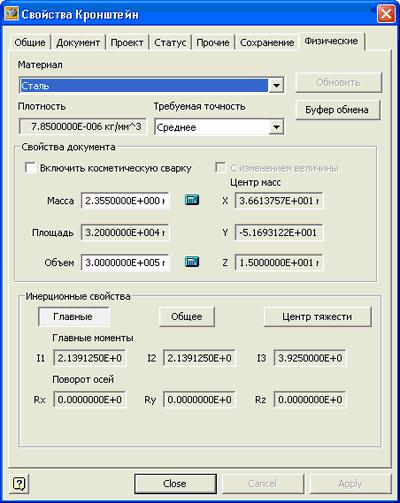Open help with the question mark button

click(x=19, y=483)
